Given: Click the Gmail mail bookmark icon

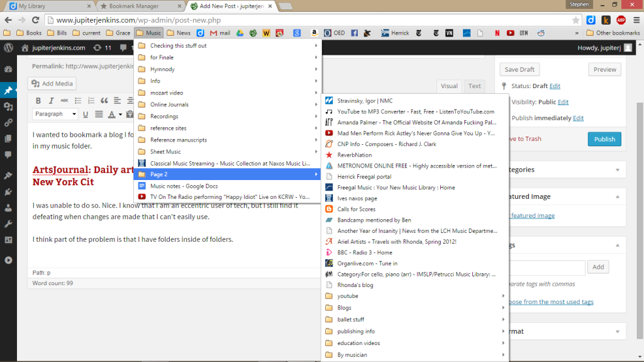Looking at the screenshot, I should (x=214, y=33).
